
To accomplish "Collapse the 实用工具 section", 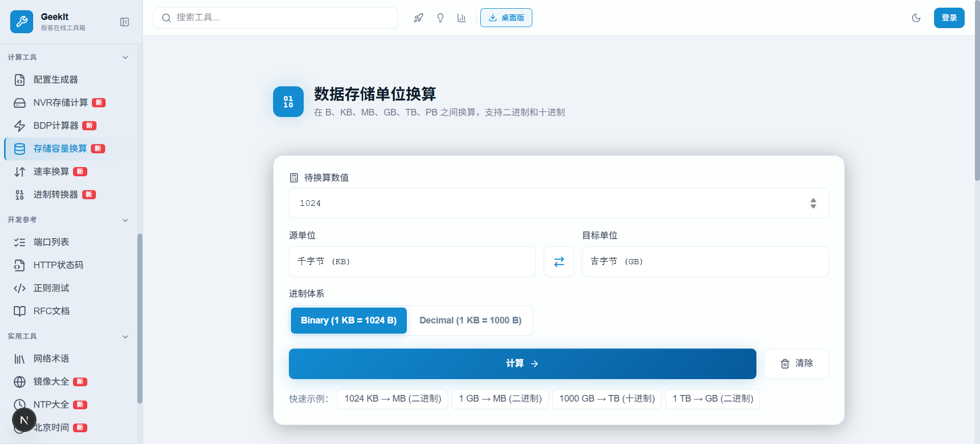I will (x=125, y=337).
